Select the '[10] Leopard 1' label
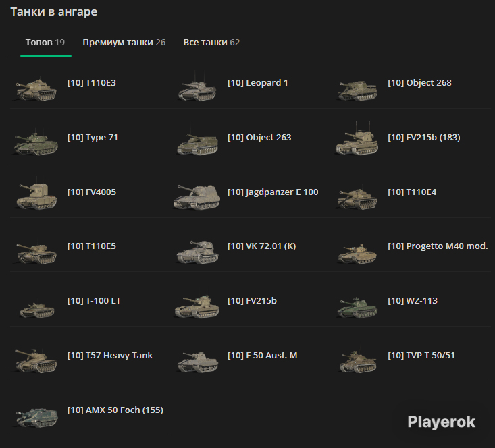 click(x=257, y=83)
